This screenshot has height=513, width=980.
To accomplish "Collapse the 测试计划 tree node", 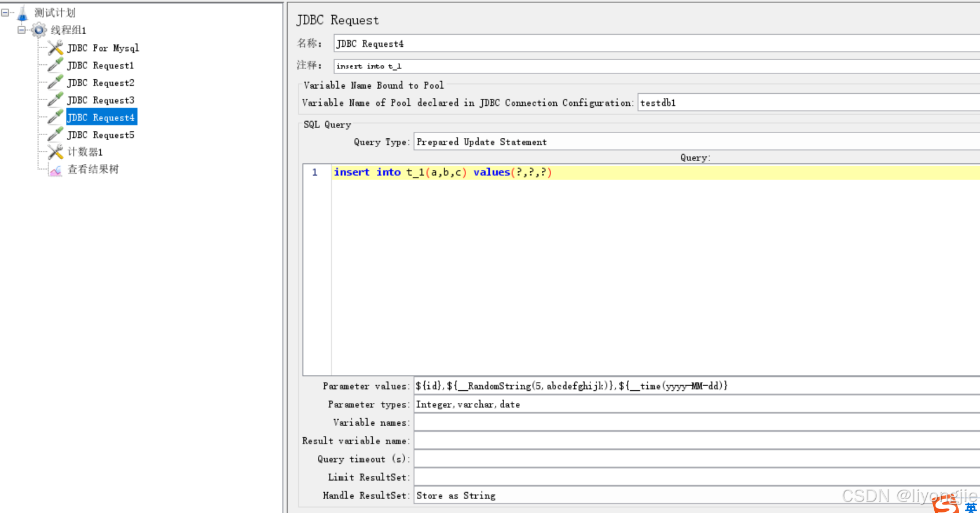I will [x=5, y=12].
